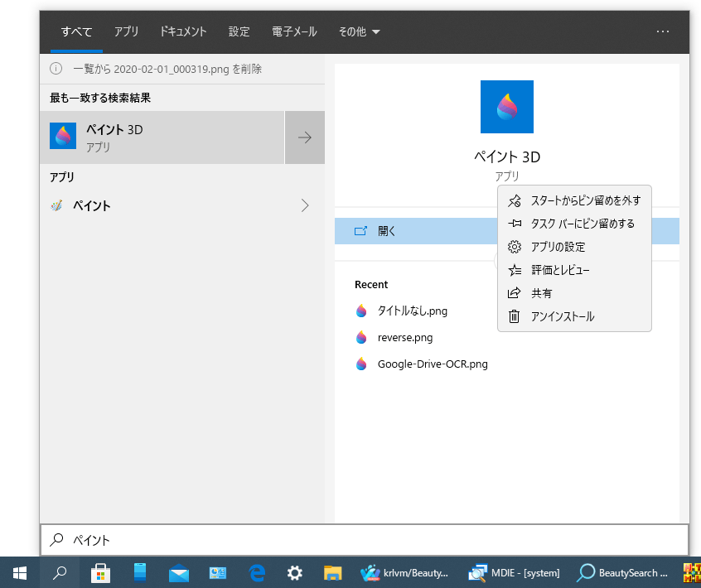Click the gear icon for アプリの設定
The image size is (701, 588).
coord(515,247)
